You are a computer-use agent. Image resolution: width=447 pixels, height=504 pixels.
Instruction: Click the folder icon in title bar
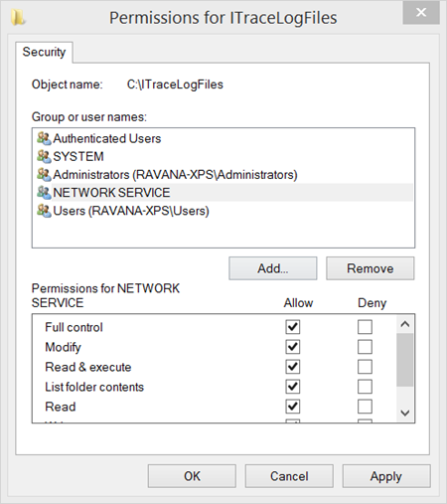18,17
